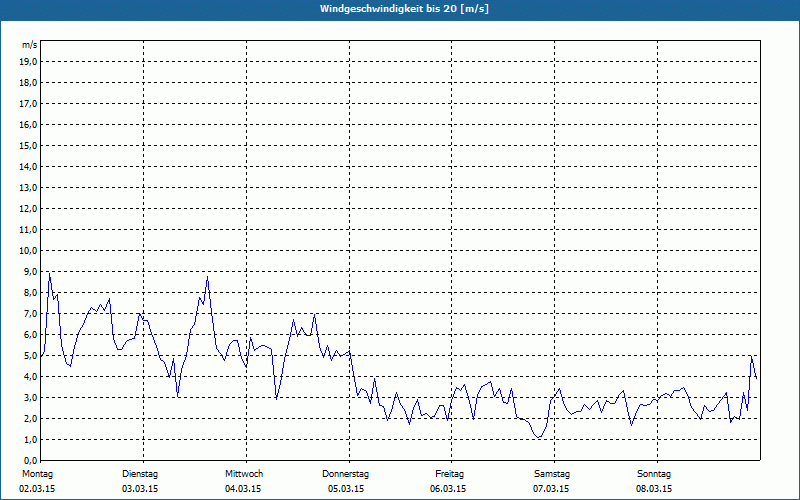Click the Mittwoch day label
Viewport: 800px width, 500px height.
(x=244, y=474)
